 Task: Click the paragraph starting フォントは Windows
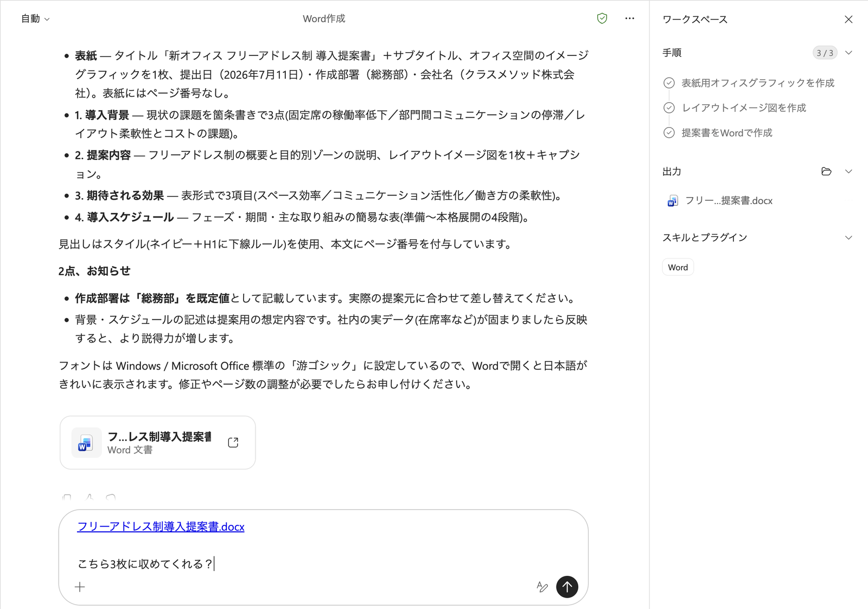323,375
